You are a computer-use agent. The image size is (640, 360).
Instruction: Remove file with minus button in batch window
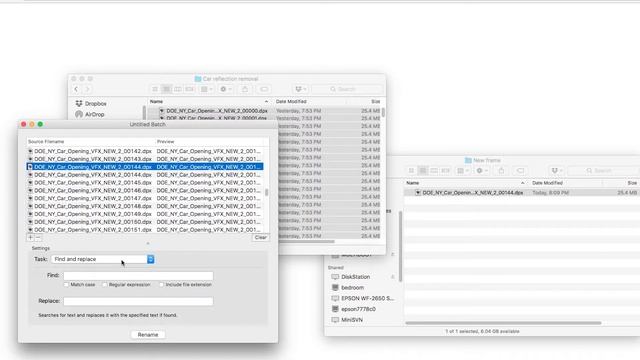(38, 238)
